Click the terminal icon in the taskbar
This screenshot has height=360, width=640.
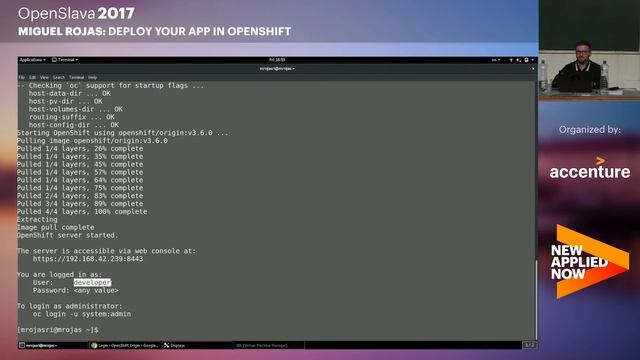point(22,345)
